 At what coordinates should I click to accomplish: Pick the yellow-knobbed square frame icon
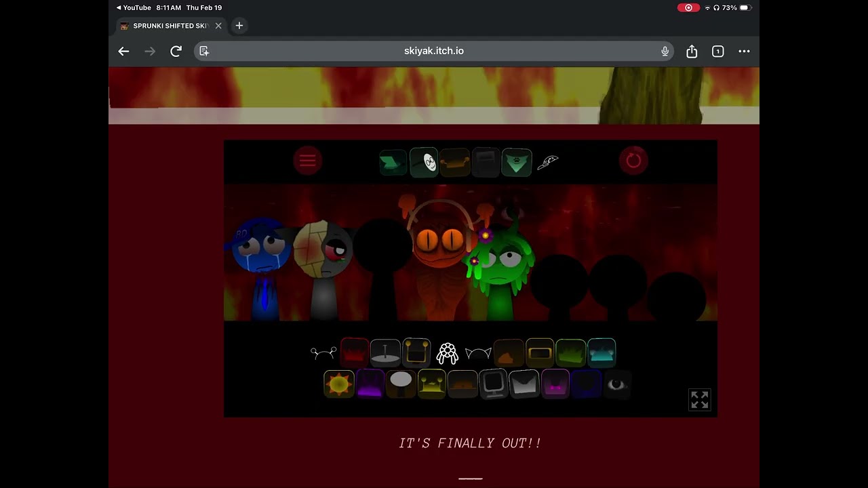coord(416,352)
